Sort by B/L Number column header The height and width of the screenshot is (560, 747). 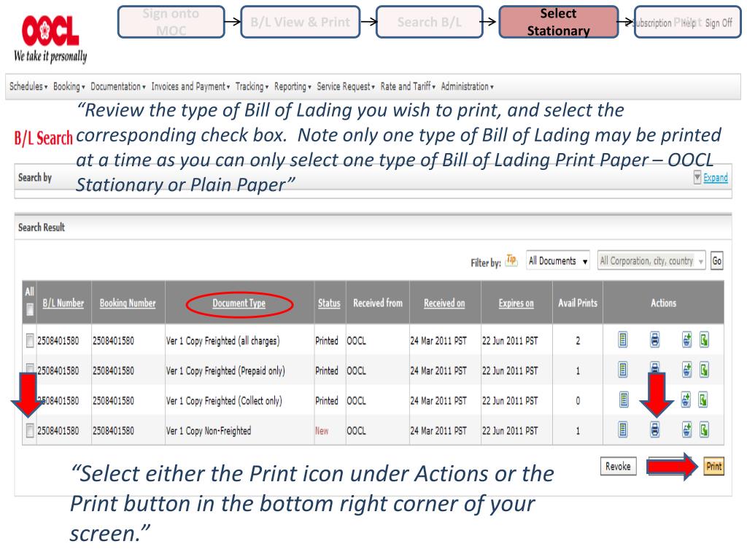coord(63,303)
